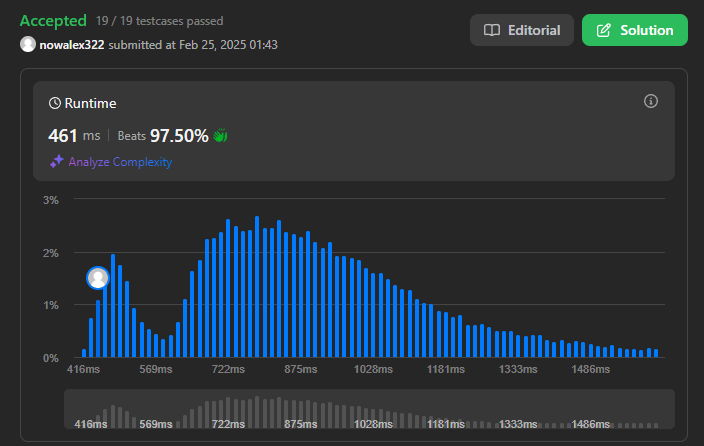Select the first bar at the chart's left edge
704x446 pixels.
pos(84,353)
